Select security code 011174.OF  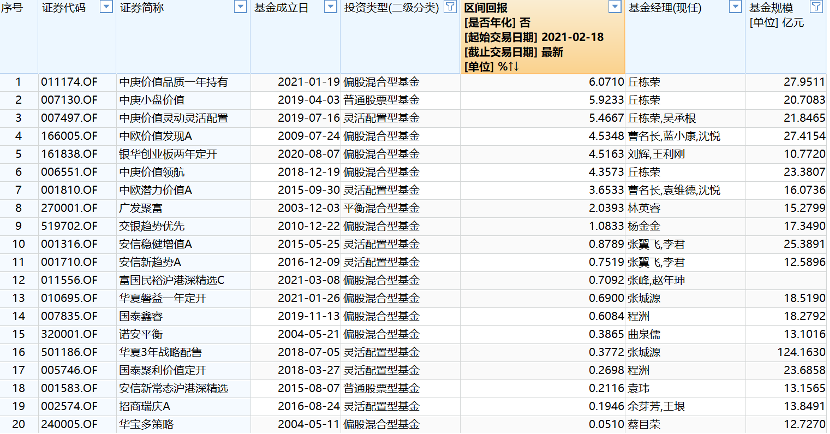coord(69,82)
